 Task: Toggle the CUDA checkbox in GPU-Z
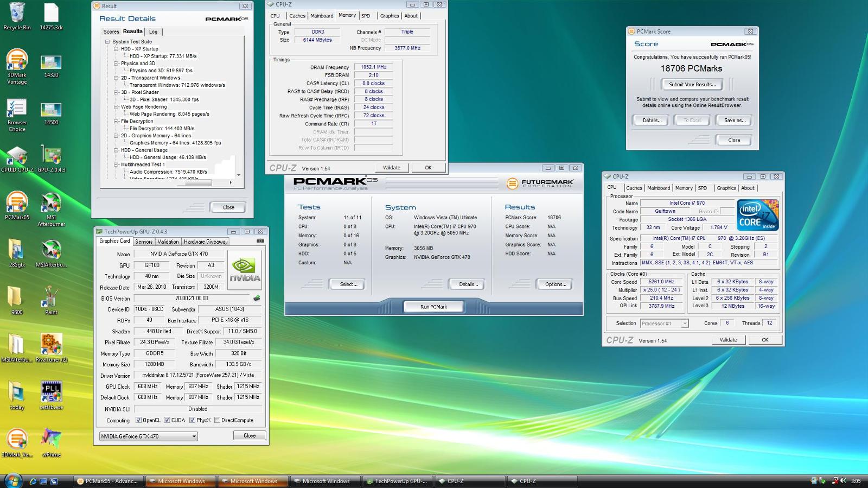167,420
